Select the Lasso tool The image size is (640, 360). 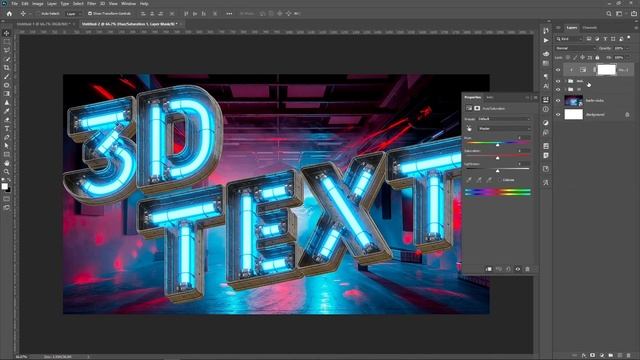click(x=7, y=51)
